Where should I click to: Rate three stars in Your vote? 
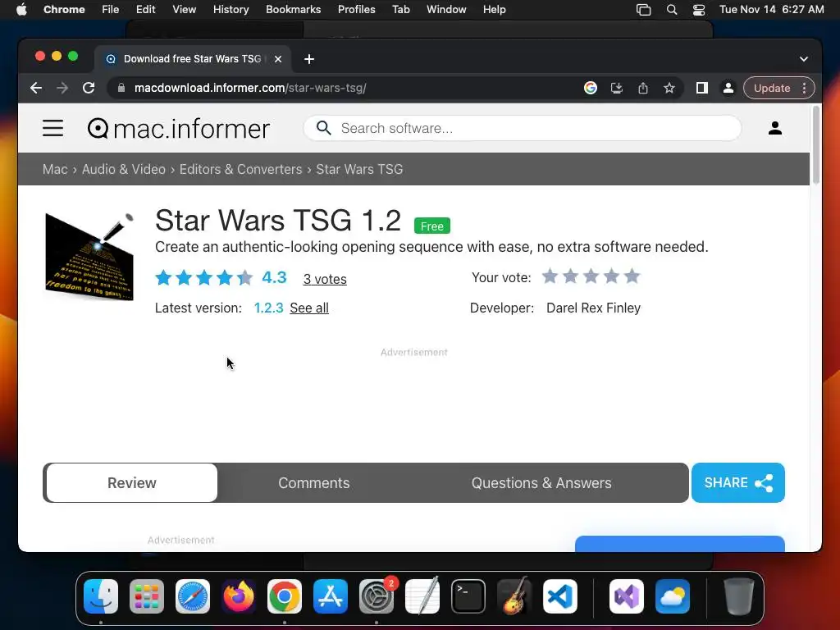[591, 276]
